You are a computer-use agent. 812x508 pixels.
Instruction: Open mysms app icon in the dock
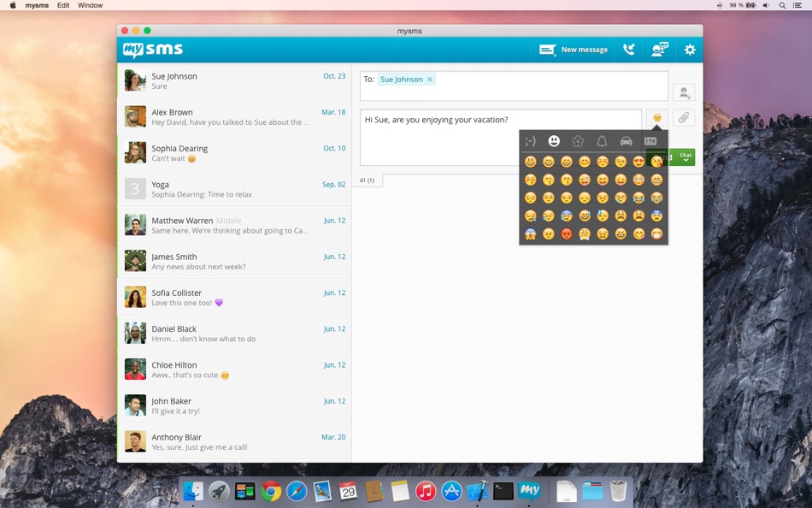tap(529, 491)
